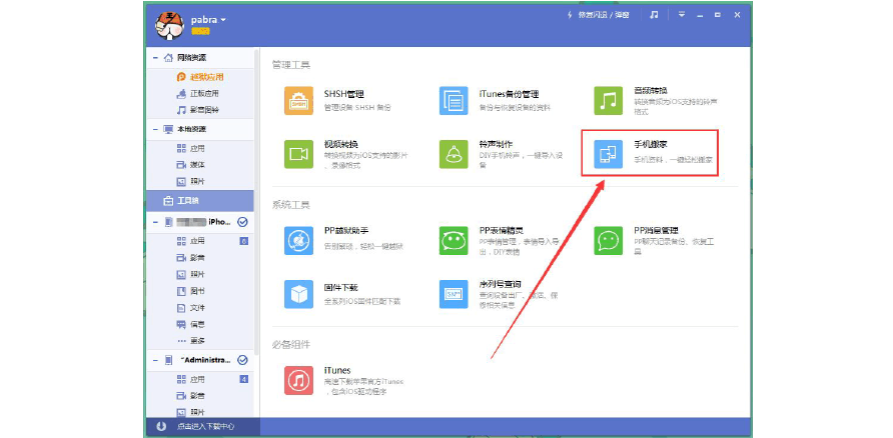
Task: Click the more 更多 ellipsis item under iPhone
Action: 191,341
